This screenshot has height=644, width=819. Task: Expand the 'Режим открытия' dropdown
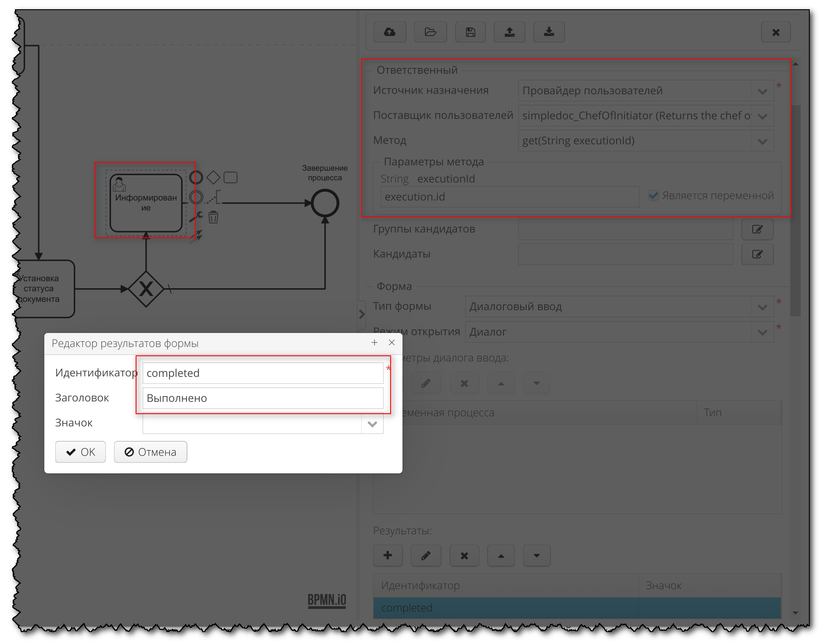762,332
